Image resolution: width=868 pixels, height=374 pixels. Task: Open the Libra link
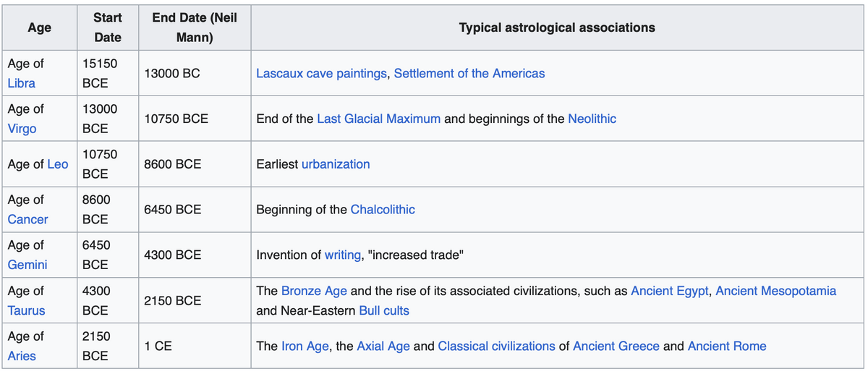pyautogui.click(x=22, y=83)
